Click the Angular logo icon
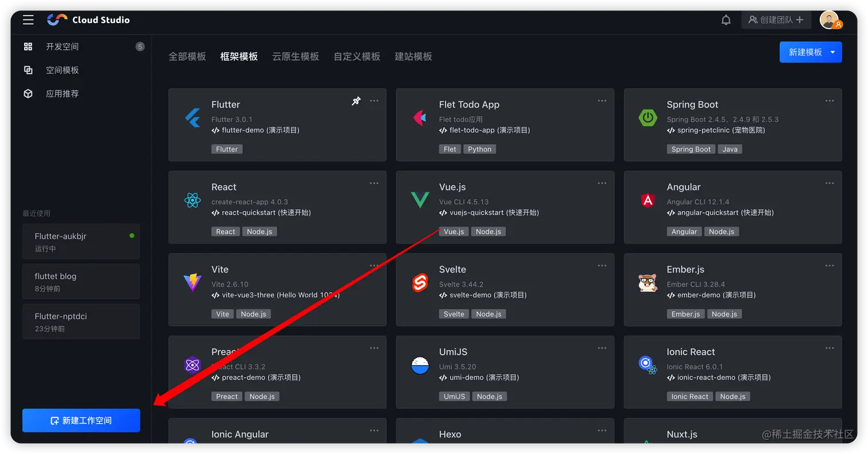The height and width of the screenshot is (454, 868). pos(648,200)
